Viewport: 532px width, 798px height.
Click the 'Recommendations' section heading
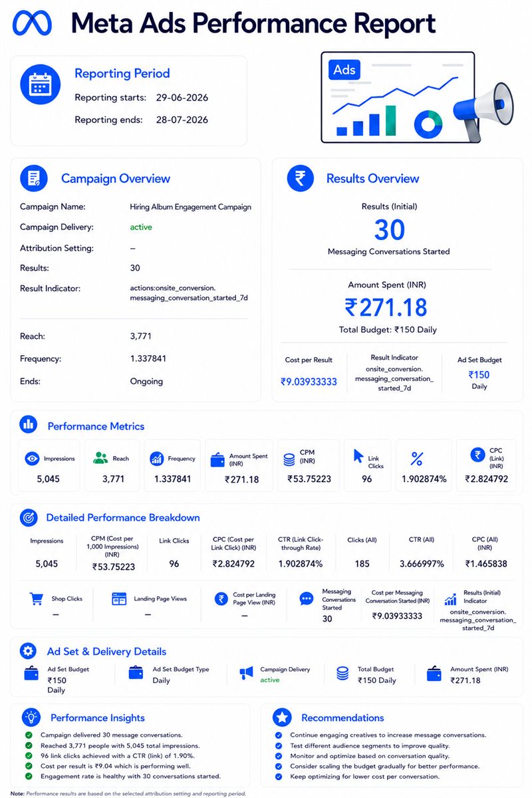tap(342, 718)
